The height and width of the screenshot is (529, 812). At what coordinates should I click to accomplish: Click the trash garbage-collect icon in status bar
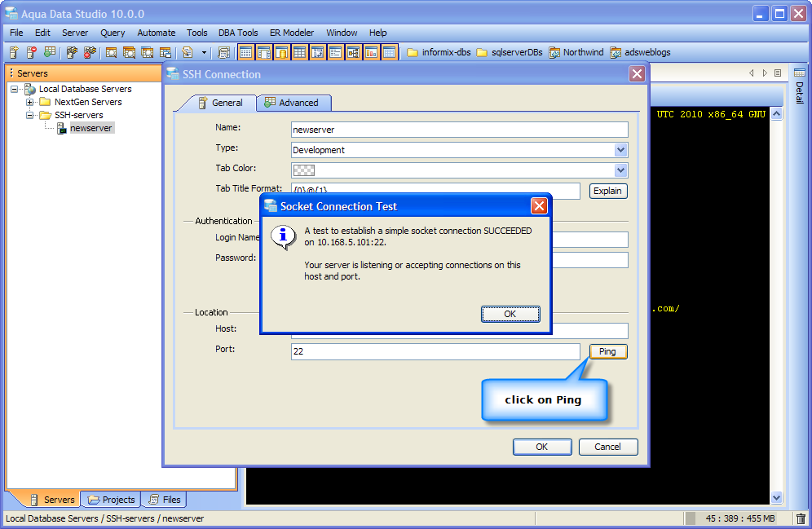point(801,518)
